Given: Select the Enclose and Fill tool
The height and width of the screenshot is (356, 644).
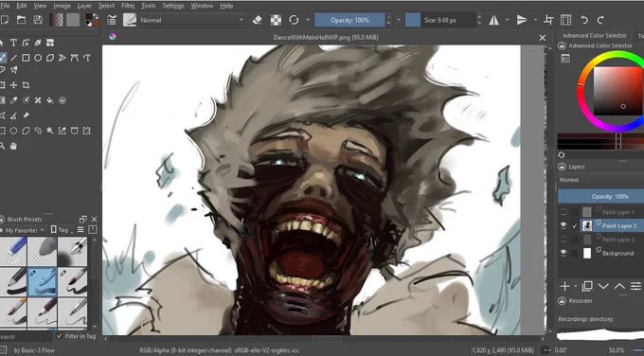Looking at the screenshot, I should tap(62, 100).
